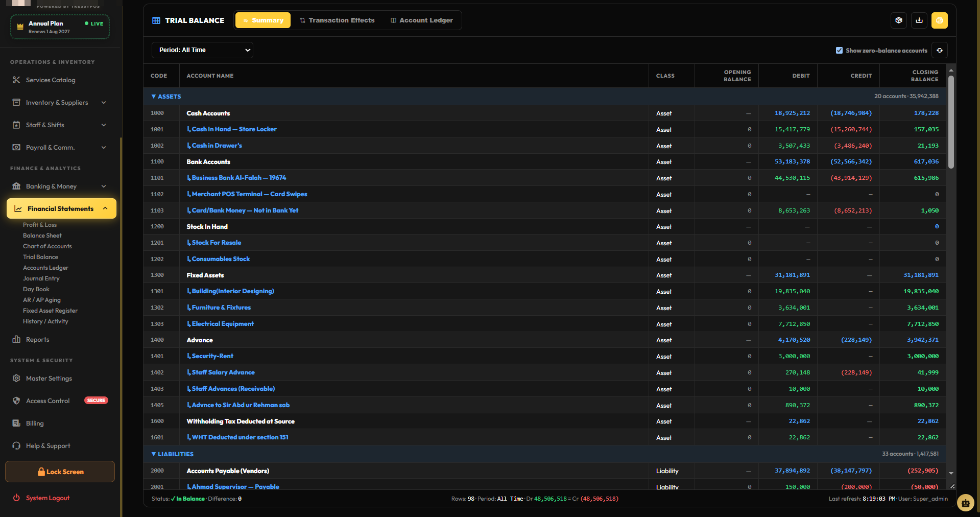Click the refresh icon beside zero-balance option
The height and width of the screenshot is (517, 980).
click(x=940, y=51)
